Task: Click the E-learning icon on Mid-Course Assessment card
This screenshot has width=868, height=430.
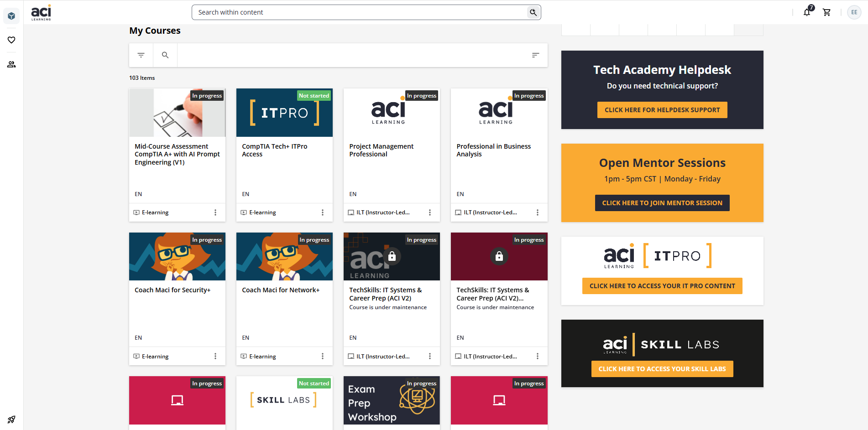Action: pos(136,212)
